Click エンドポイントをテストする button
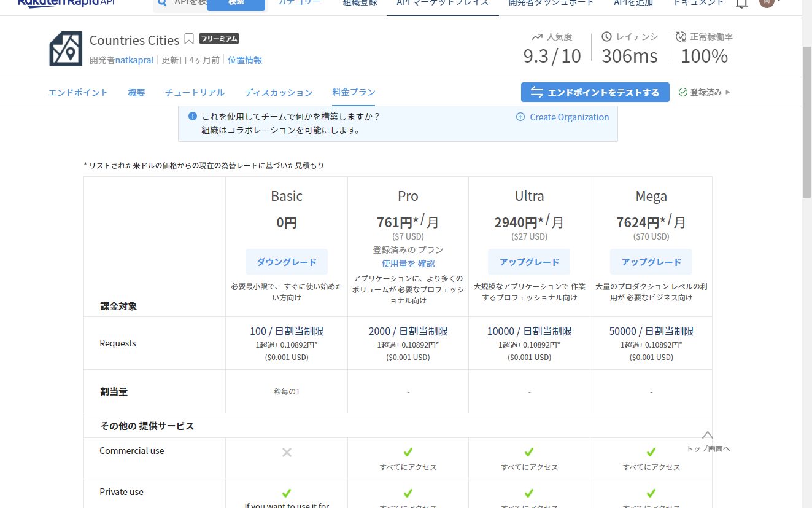The height and width of the screenshot is (508, 812). 595,92
